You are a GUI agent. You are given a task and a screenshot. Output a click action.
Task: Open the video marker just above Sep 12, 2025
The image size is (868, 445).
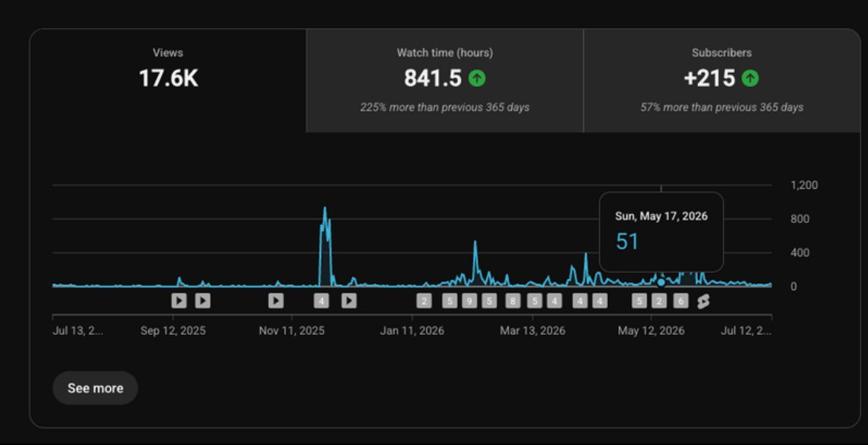click(x=179, y=300)
